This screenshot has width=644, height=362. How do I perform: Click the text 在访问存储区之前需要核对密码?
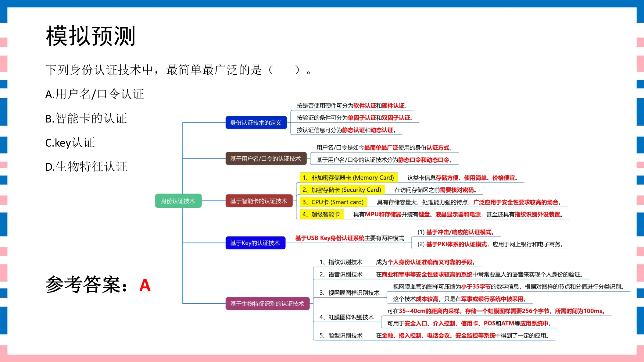[x=435, y=190]
